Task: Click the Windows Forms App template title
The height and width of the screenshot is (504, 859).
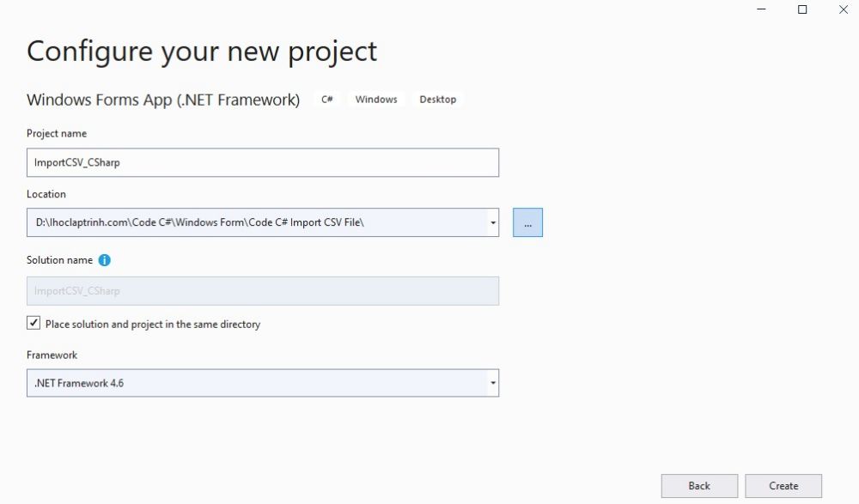Action: point(163,100)
